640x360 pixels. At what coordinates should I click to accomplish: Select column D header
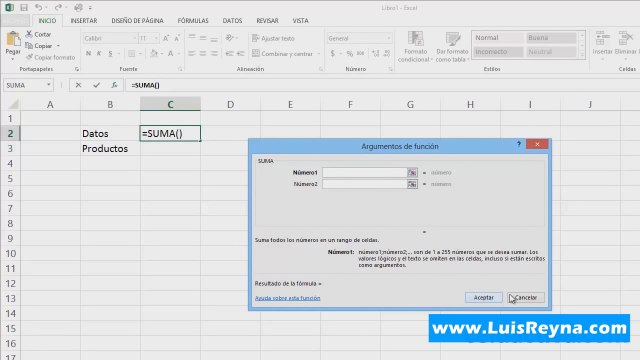[231, 104]
